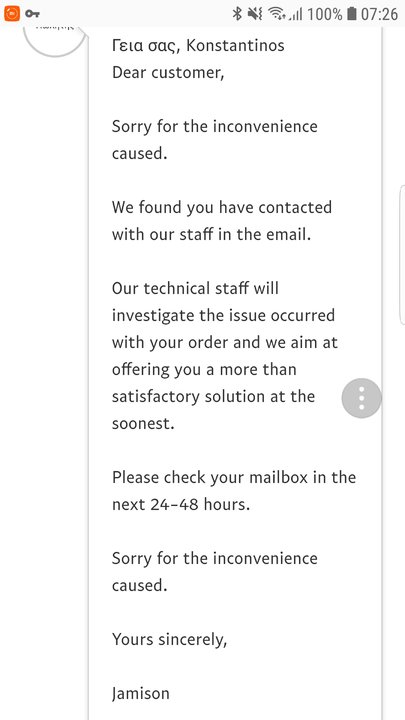The width and height of the screenshot is (405, 720).
Task: Tap the orange screen recorder status icon
Action: (11, 13)
